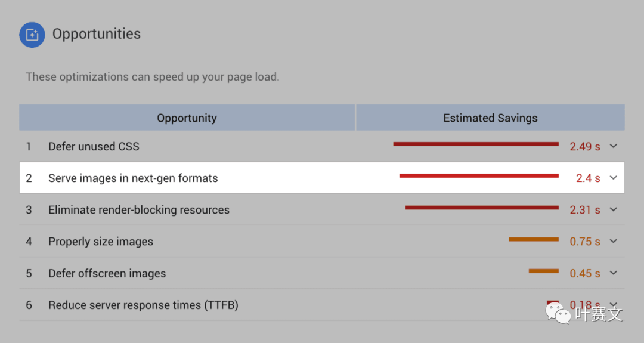This screenshot has width=644, height=343.
Task: Click the Opportunities section heading
Action: point(97,34)
